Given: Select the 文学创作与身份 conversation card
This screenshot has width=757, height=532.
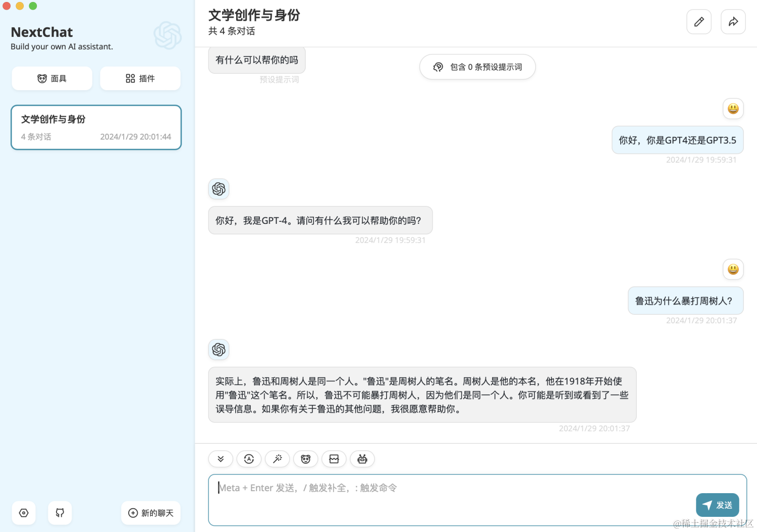Looking at the screenshot, I should click(x=96, y=128).
